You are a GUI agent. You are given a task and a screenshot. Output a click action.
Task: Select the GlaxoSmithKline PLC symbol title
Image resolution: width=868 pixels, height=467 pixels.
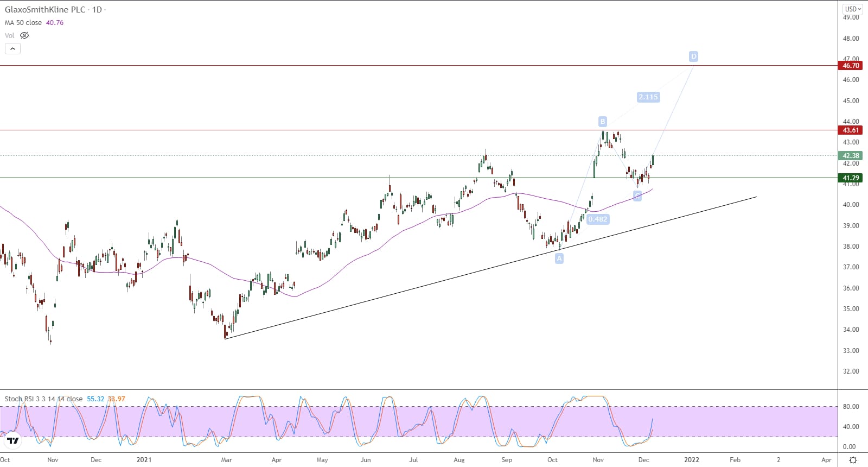coord(45,10)
